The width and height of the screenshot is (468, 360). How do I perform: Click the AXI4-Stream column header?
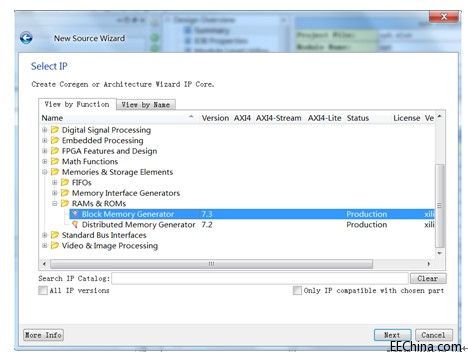pos(279,118)
